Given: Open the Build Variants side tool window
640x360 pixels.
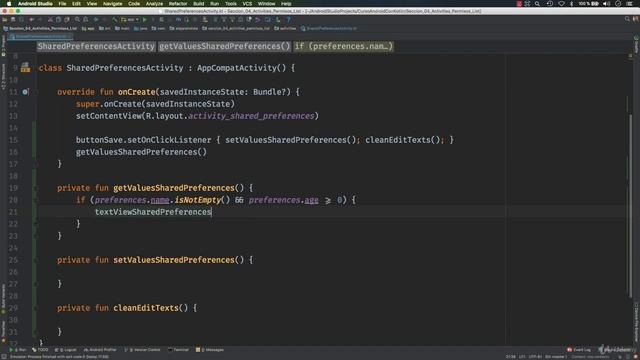Looking at the screenshot, I should click(3, 299).
